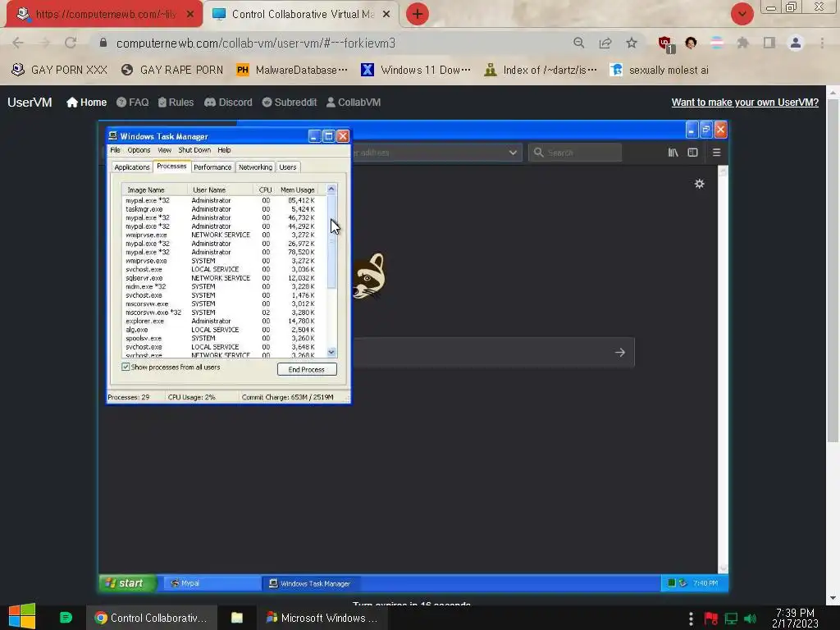Viewport: 840px width, 630px height.
Task: Select the sqlservr.exe process row
Action: [x=223, y=278]
